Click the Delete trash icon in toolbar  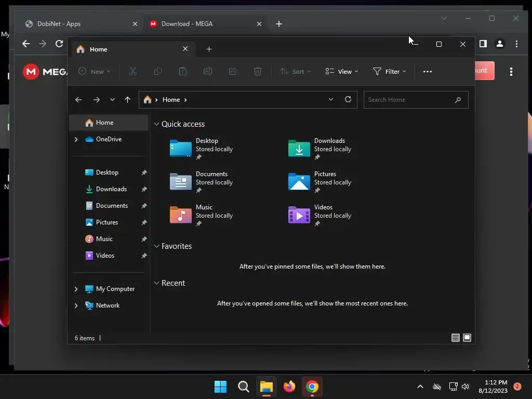tap(258, 71)
